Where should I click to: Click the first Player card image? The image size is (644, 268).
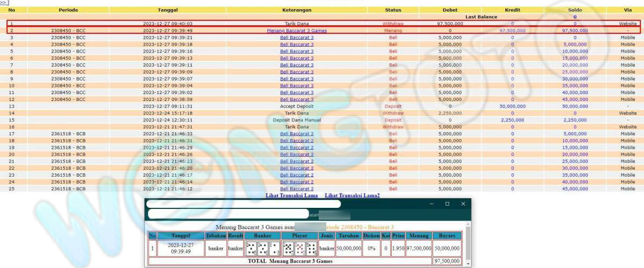click(x=288, y=248)
